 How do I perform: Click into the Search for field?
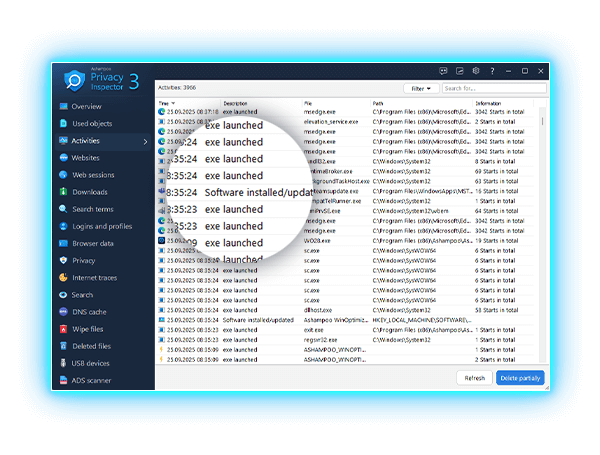coord(493,88)
